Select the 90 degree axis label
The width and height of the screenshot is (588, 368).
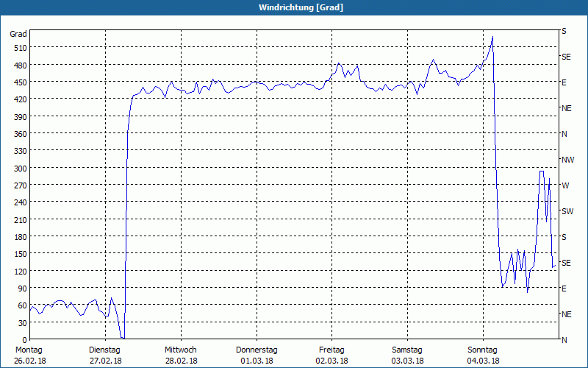[23, 289]
